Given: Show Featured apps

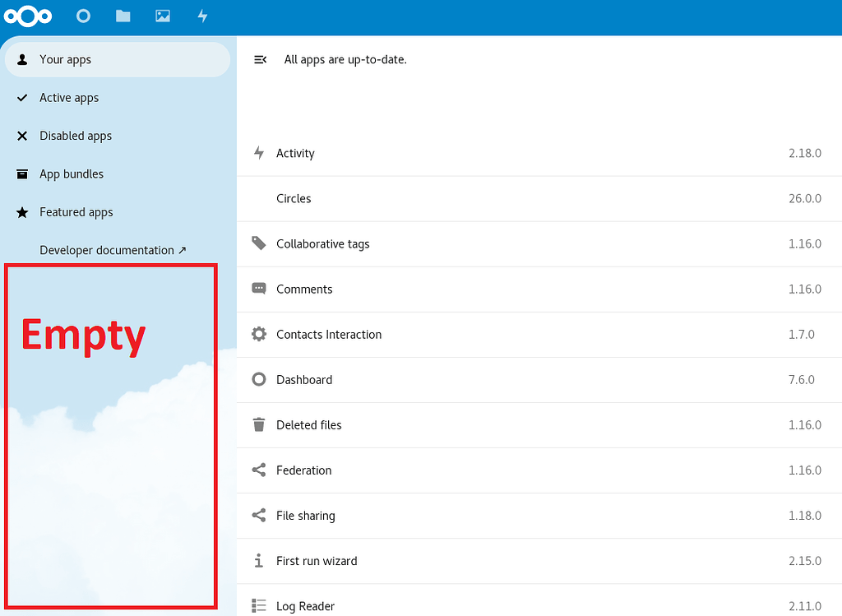Looking at the screenshot, I should tap(76, 212).
